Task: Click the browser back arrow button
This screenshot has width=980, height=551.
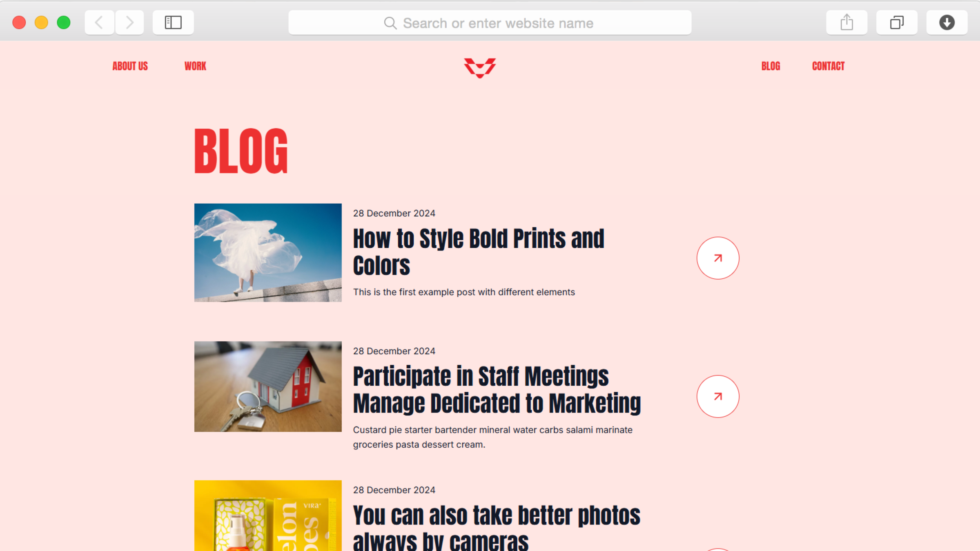Action: [99, 22]
